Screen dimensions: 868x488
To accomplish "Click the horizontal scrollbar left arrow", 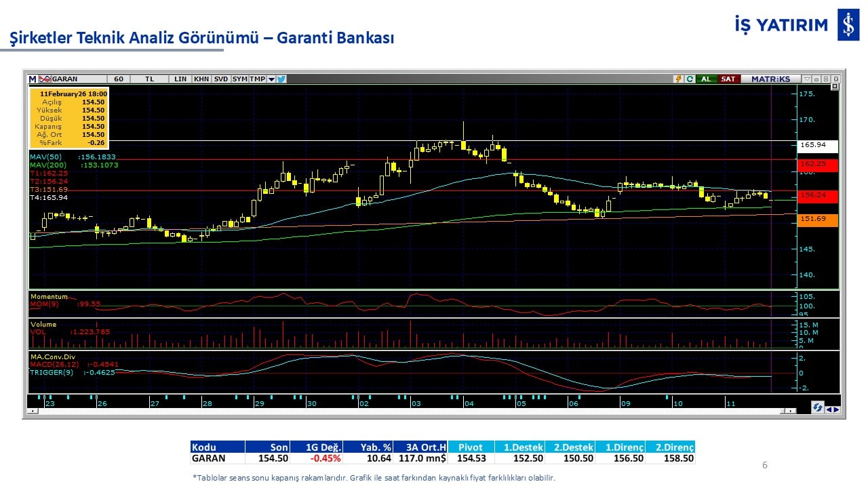I will (31, 411).
